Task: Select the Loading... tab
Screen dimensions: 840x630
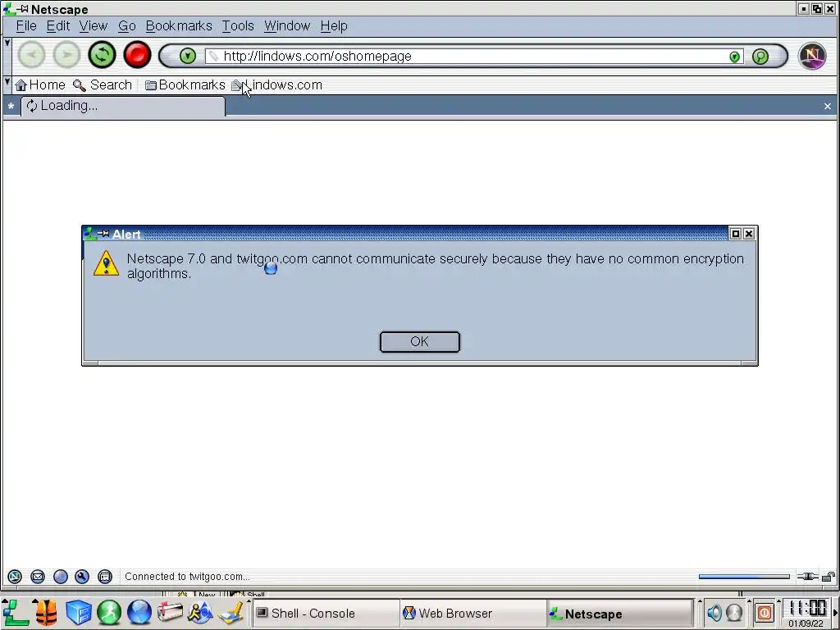Action: (x=123, y=106)
